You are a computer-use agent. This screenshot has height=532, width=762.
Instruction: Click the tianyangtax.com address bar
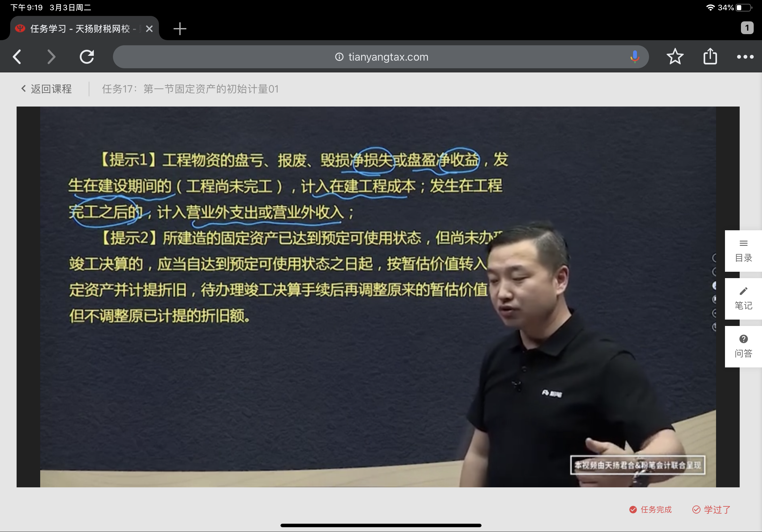click(388, 57)
